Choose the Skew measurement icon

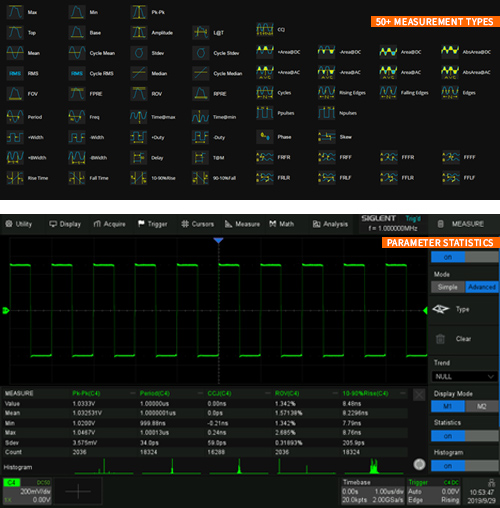(327, 136)
